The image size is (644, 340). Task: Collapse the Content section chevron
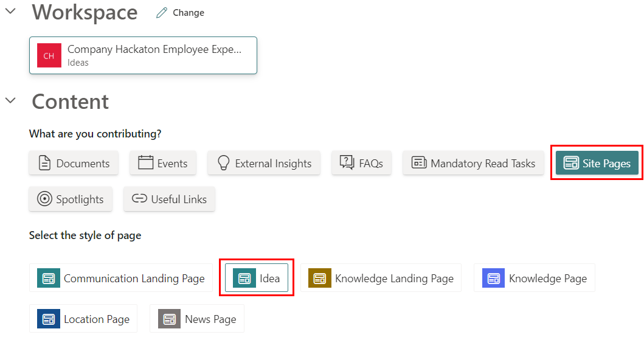coord(10,100)
